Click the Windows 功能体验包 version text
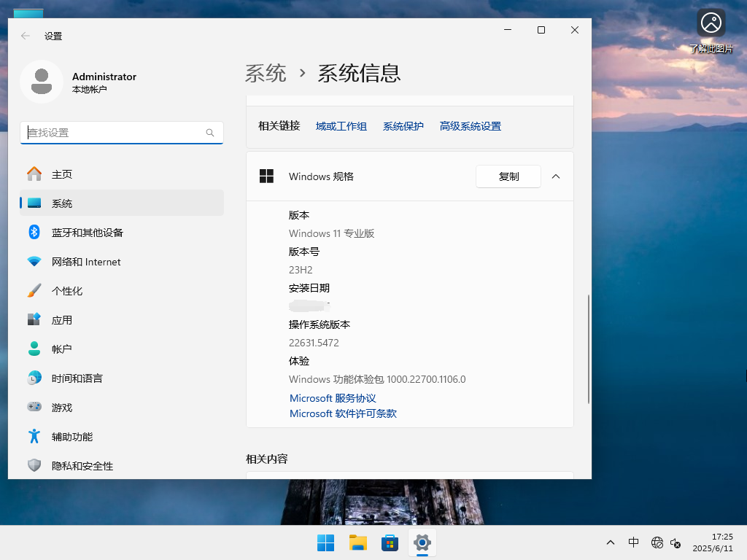This screenshot has width=747, height=560. 377,379
